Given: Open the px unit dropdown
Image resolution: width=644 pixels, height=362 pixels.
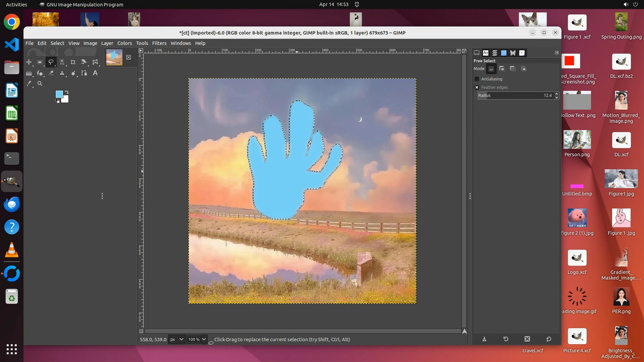Looking at the screenshot, I should tap(176, 340).
